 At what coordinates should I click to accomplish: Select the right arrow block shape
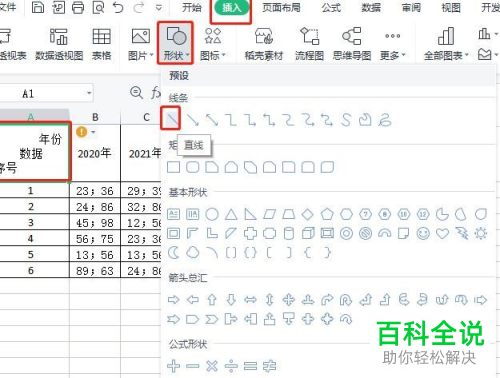pyautogui.click(x=173, y=300)
